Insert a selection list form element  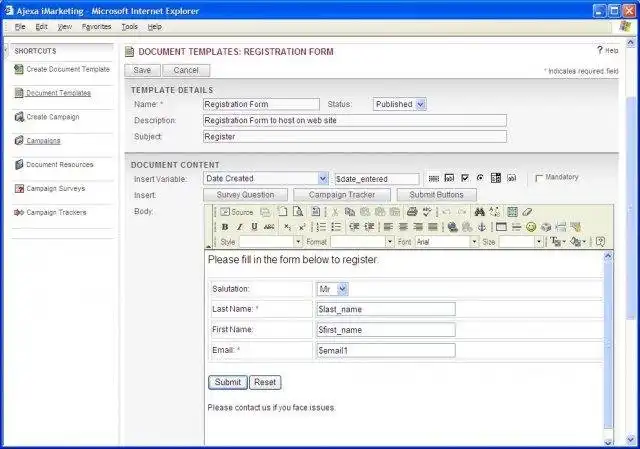[x=496, y=178]
